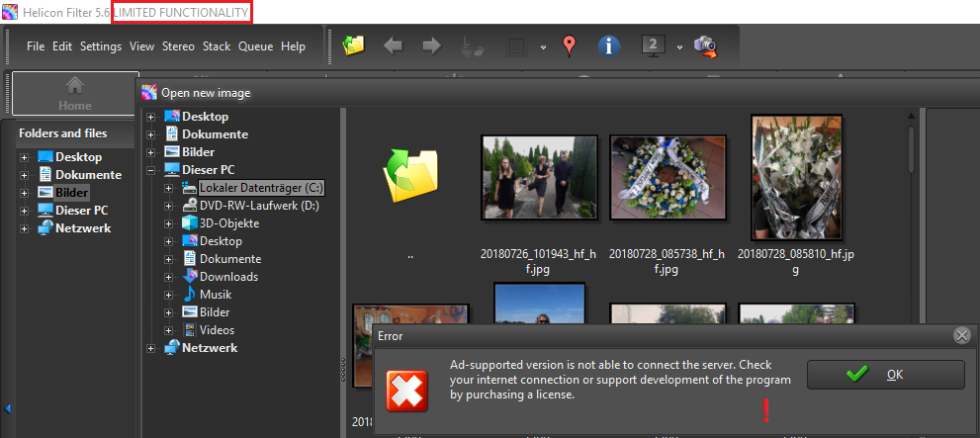Click the thumbnail pane vertical scrollbar
Viewport: 980px width, 438px height.
(911, 150)
